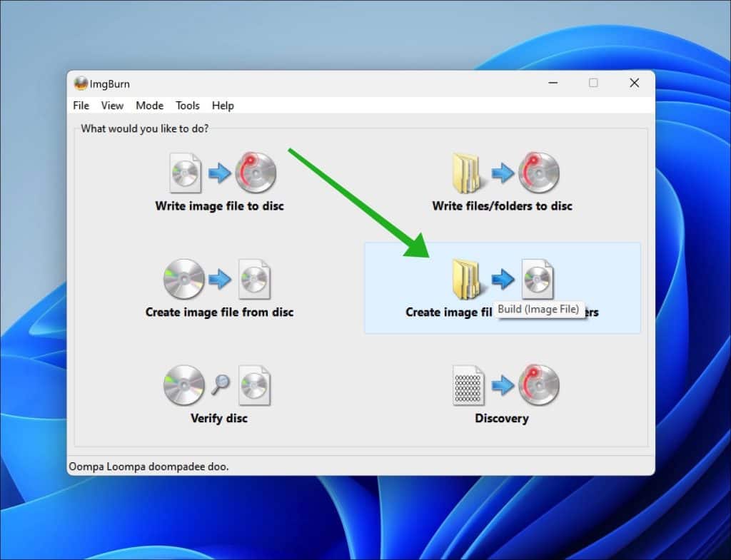Open the Mode menu
The height and width of the screenshot is (560, 731).
pos(150,106)
